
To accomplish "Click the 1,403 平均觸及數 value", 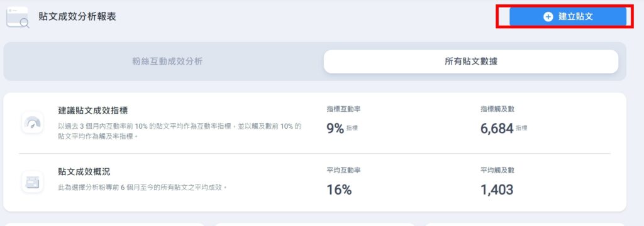I will 497,190.
